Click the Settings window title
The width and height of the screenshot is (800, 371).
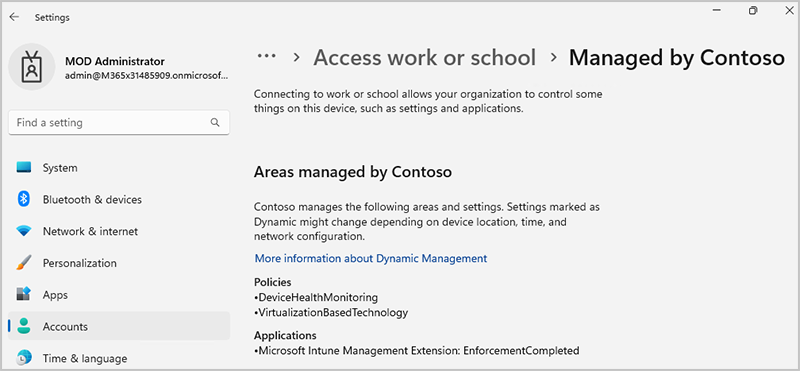click(52, 17)
